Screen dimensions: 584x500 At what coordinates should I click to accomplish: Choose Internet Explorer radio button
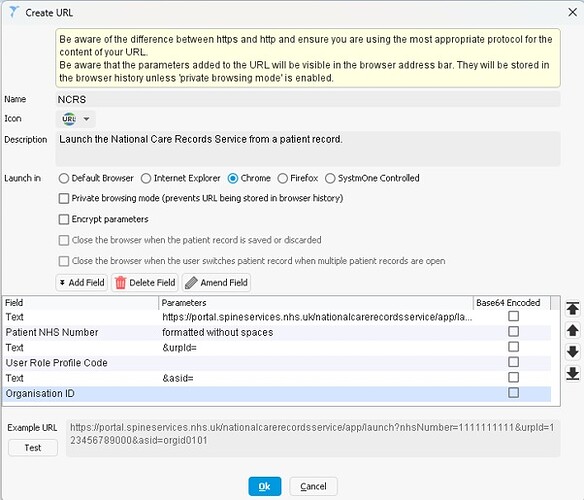pyautogui.click(x=146, y=178)
